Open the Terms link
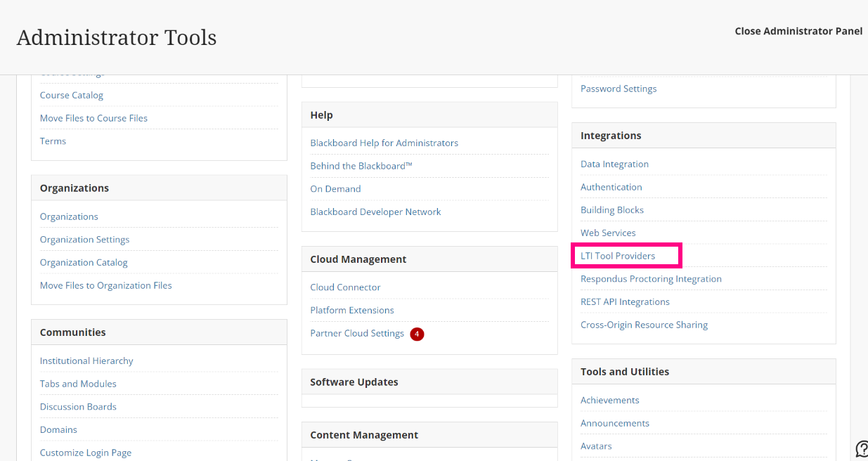868x461 pixels. [53, 141]
